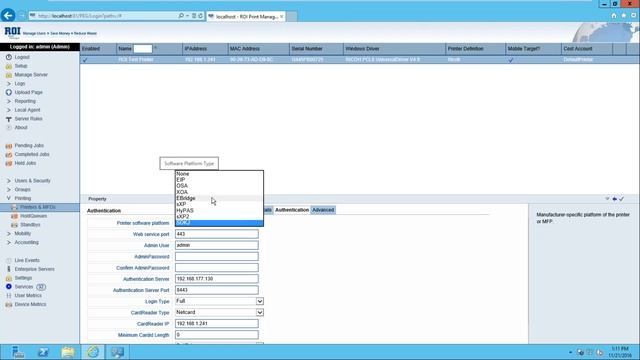Sort by MAC Address column header
The image size is (640, 360).
244,49
